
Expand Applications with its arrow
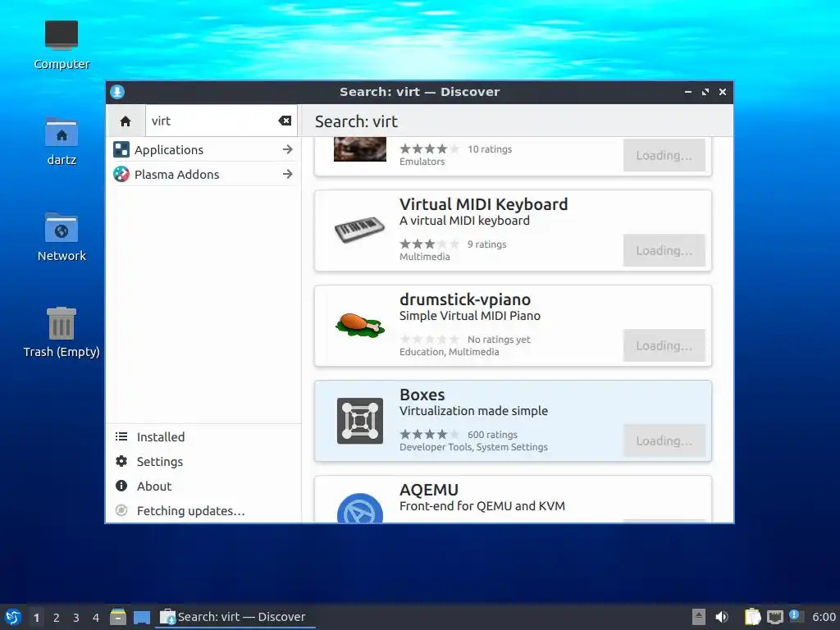(x=288, y=149)
